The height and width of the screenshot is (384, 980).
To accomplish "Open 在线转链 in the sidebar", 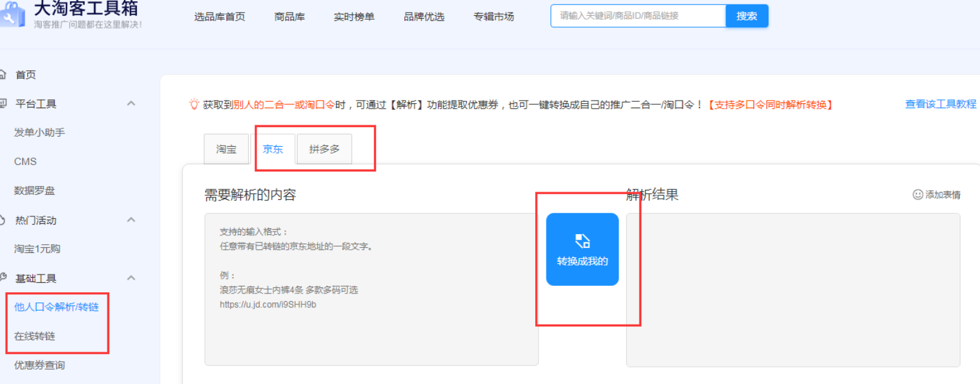I will tap(35, 336).
